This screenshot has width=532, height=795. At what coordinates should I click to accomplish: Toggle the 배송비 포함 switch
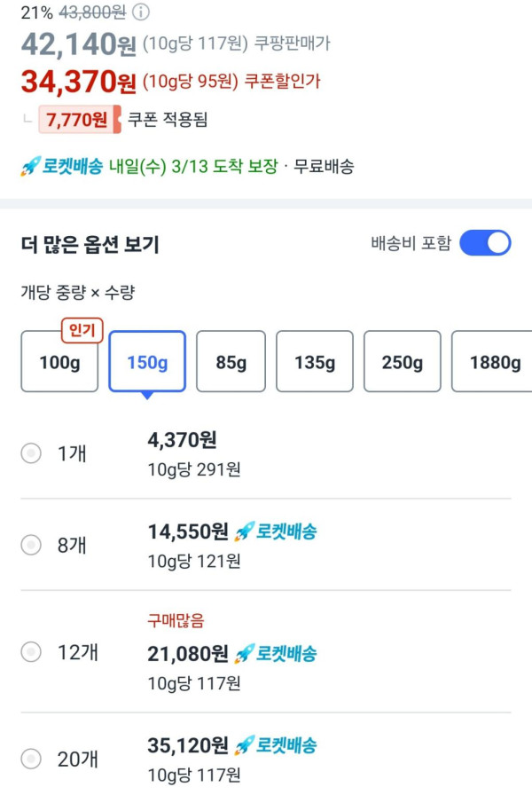[x=485, y=243]
